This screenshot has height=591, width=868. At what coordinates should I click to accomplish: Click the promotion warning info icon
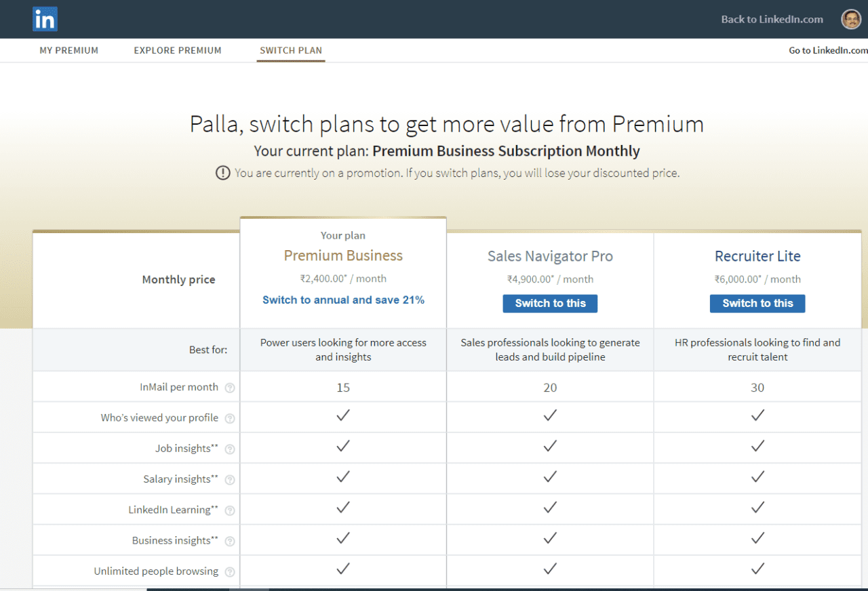(x=222, y=173)
